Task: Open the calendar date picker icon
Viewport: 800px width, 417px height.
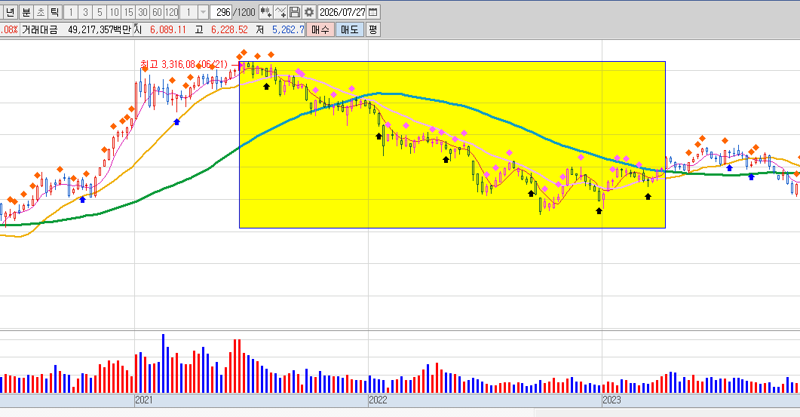Action: pyautogui.click(x=373, y=12)
